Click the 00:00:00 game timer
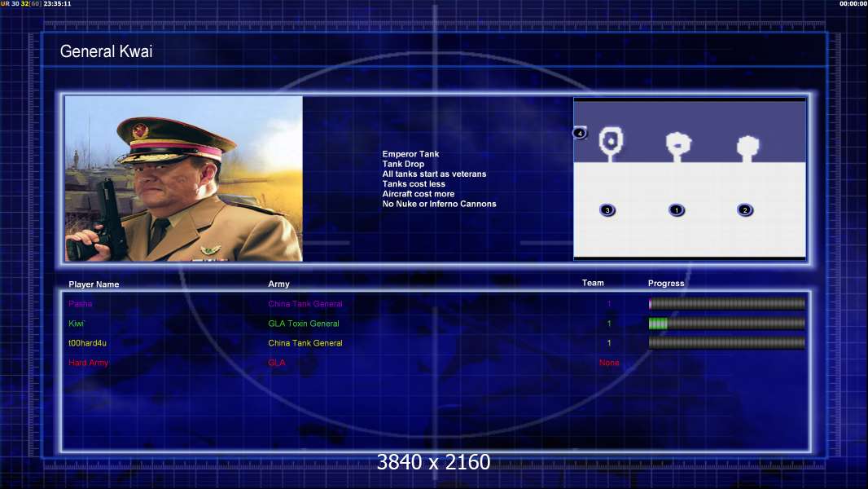 tap(853, 3)
